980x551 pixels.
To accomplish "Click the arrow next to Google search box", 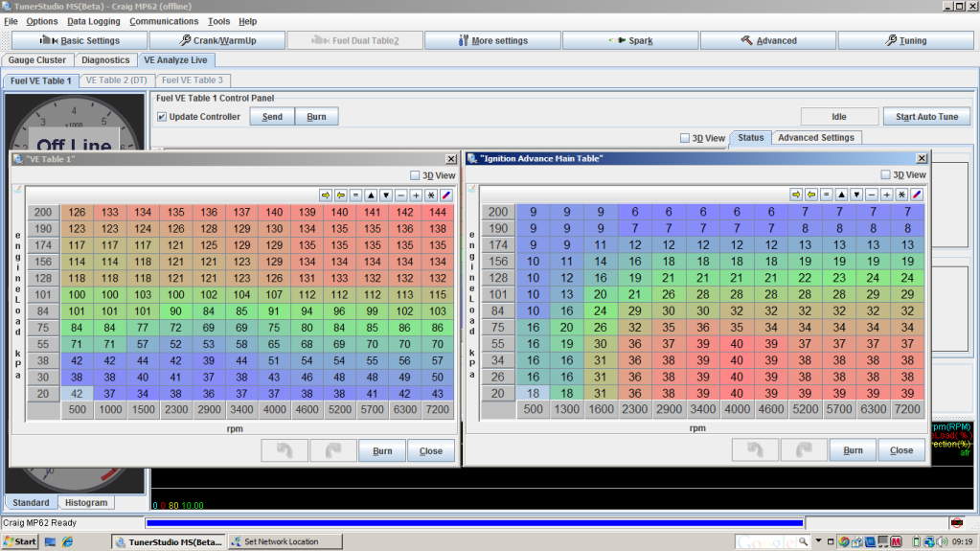I will (x=818, y=541).
